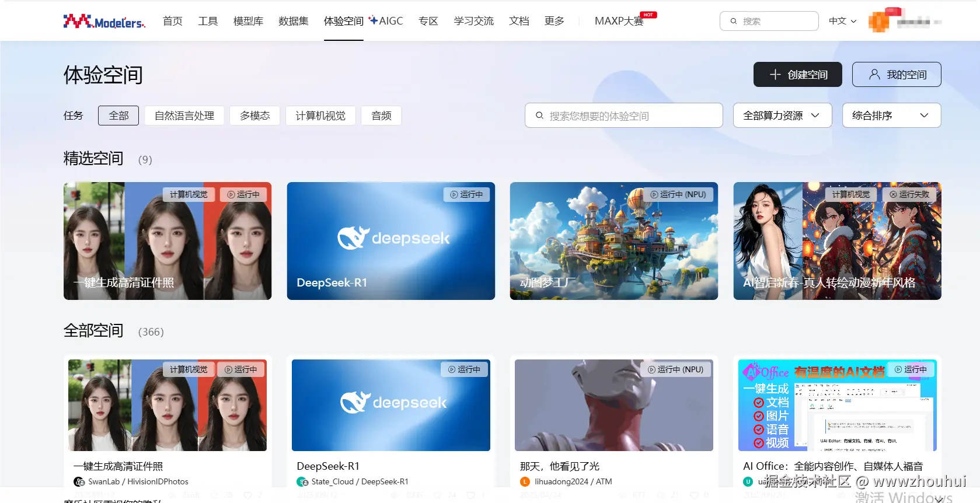Open the 体验空间 navigation tab

pos(344,21)
